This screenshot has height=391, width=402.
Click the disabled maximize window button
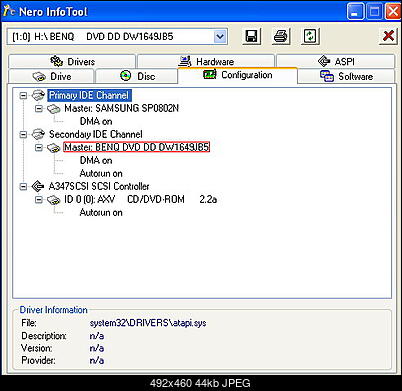[374, 12]
